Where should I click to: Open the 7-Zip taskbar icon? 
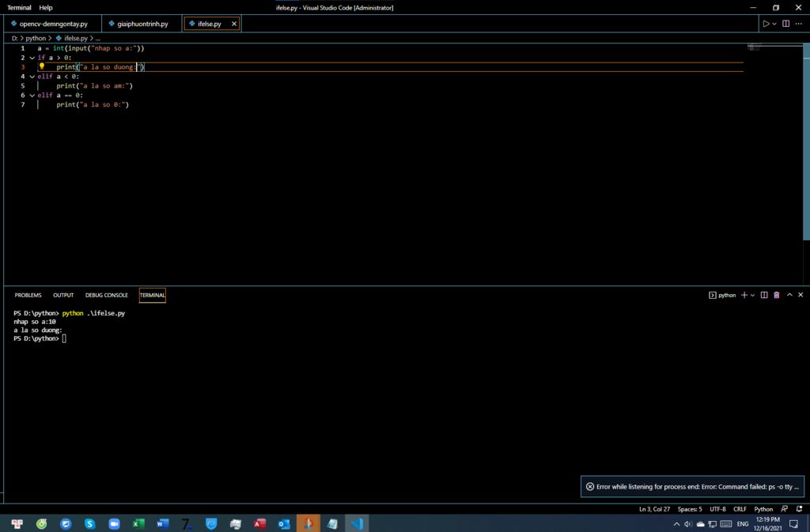(187, 524)
